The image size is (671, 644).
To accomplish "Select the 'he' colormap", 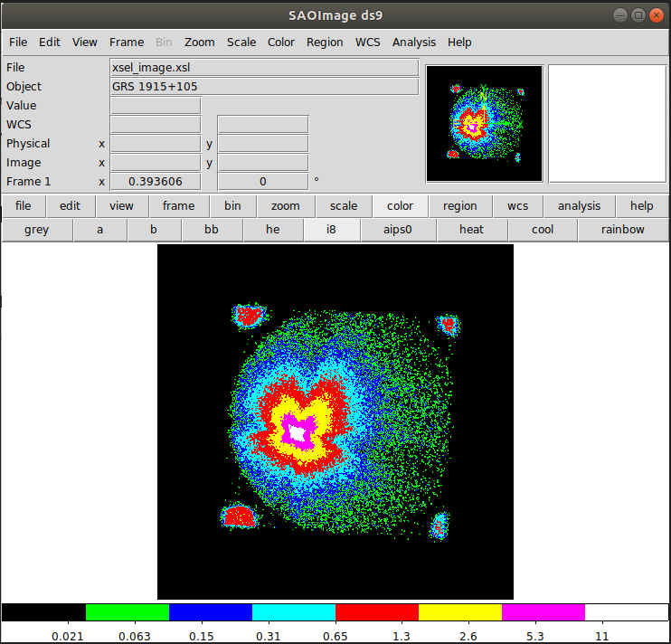I will (x=272, y=230).
